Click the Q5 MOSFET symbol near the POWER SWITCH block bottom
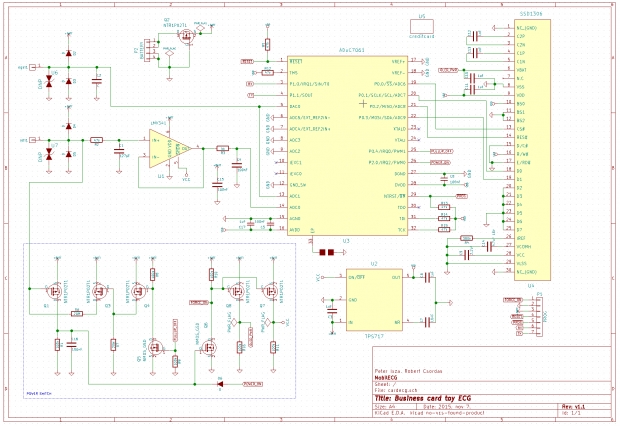620x426 pixels. (155, 347)
